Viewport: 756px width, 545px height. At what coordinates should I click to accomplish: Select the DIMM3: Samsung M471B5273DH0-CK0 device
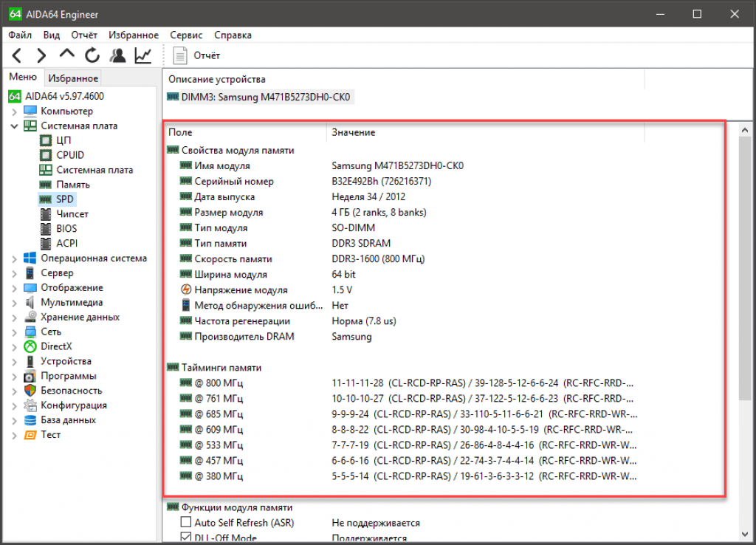266,97
